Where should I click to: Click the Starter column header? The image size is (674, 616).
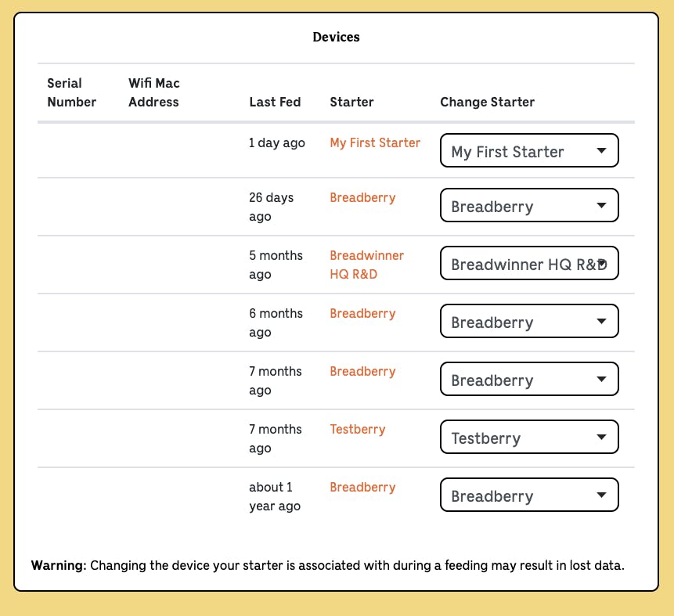click(x=351, y=102)
